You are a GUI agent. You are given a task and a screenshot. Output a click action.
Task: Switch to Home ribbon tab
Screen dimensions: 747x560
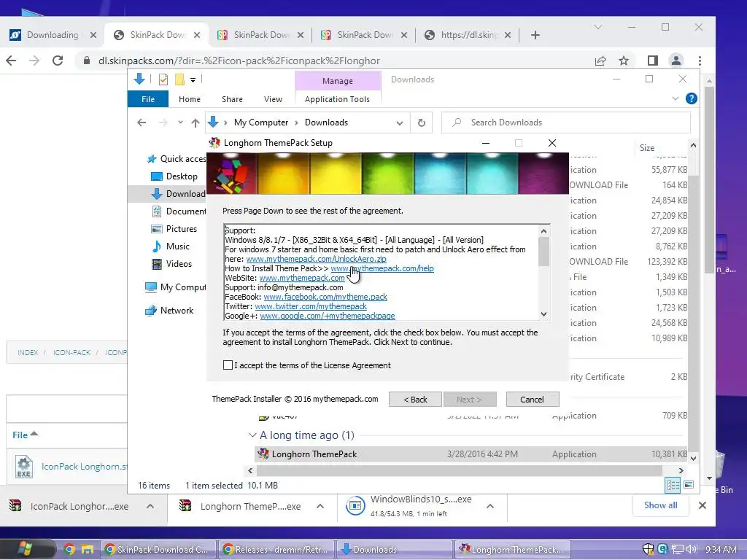click(x=189, y=99)
